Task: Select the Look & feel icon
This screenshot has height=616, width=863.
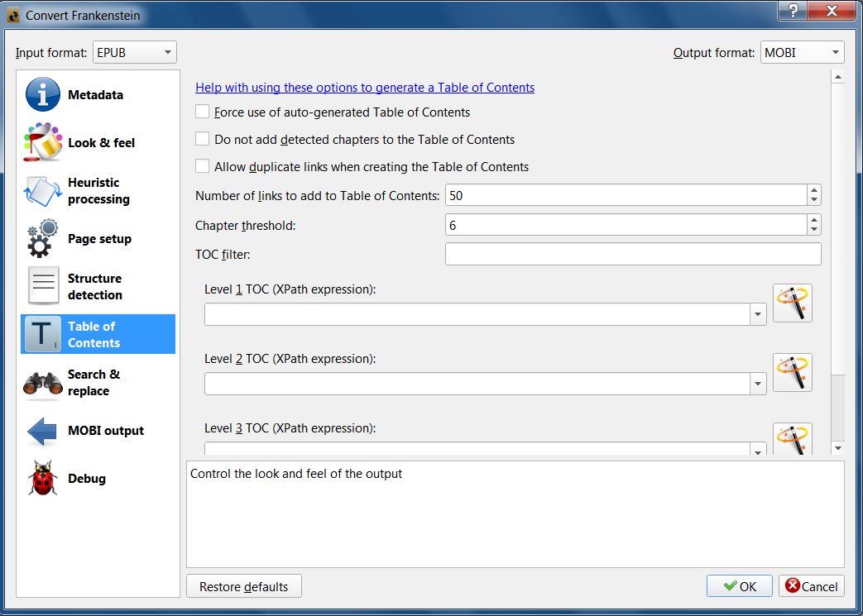Action: pos(43,143)
